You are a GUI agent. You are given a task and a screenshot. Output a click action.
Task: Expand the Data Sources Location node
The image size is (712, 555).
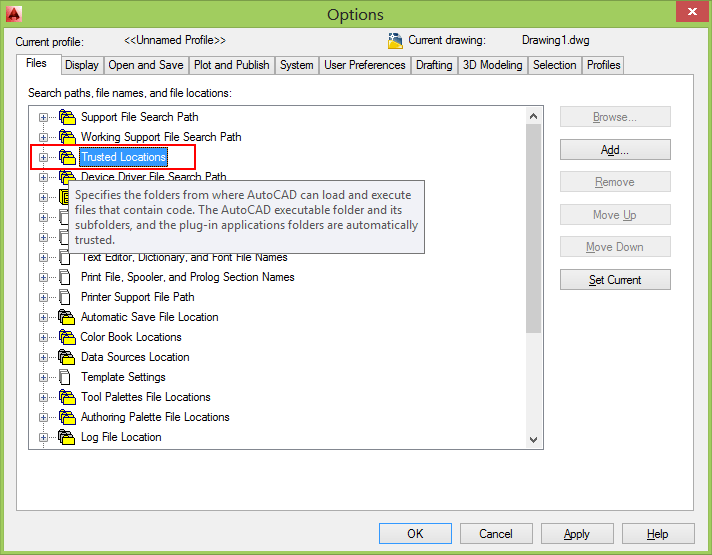[x=43, y=357]
